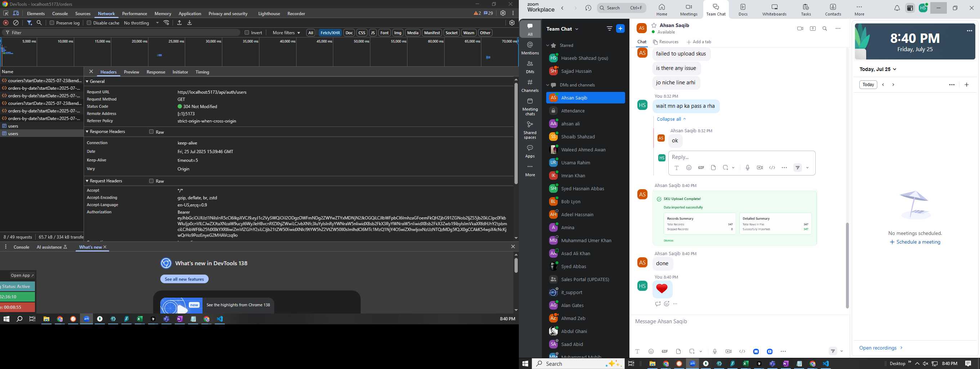Check Raw for Request Headers

click(x=151, y=181)
